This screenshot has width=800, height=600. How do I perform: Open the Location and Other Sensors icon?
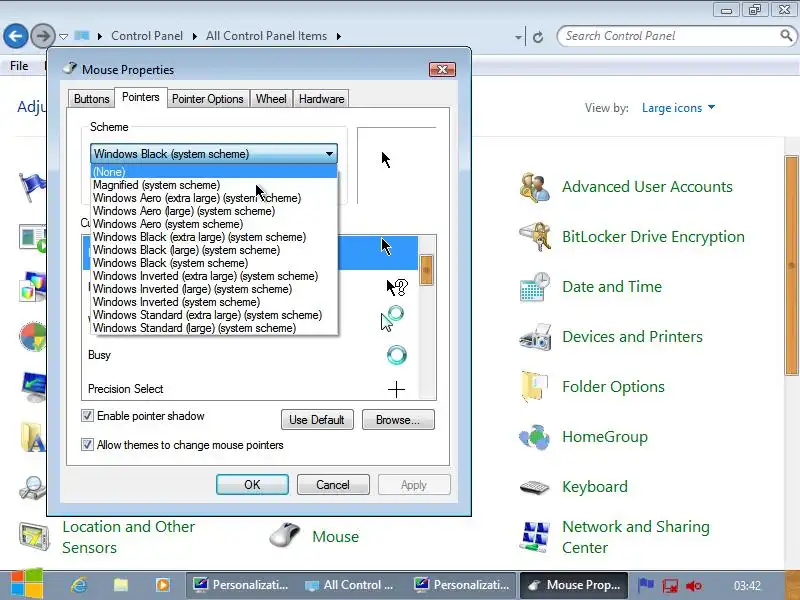click(34, 537)
